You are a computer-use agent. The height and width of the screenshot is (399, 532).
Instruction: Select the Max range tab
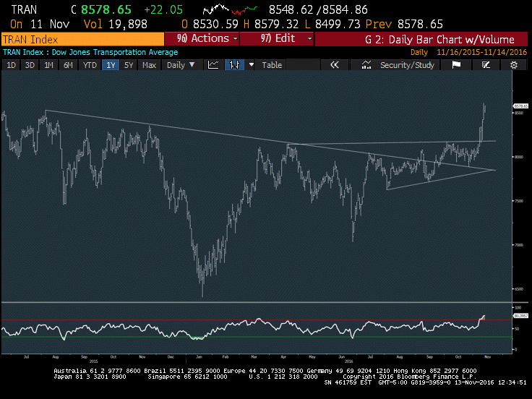click(150, 65)
